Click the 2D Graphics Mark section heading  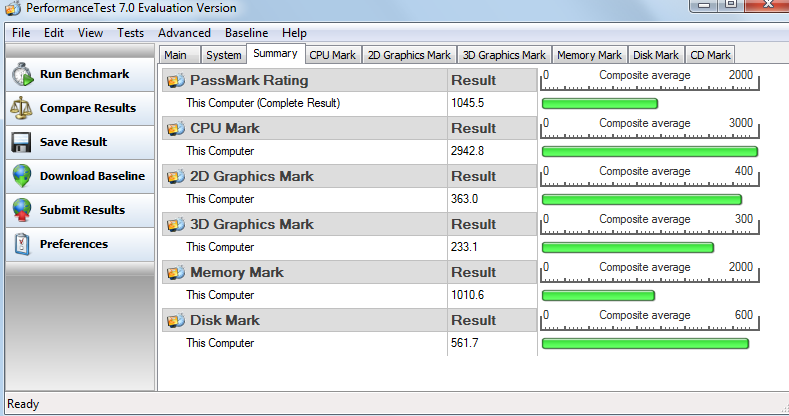(252, 177)
